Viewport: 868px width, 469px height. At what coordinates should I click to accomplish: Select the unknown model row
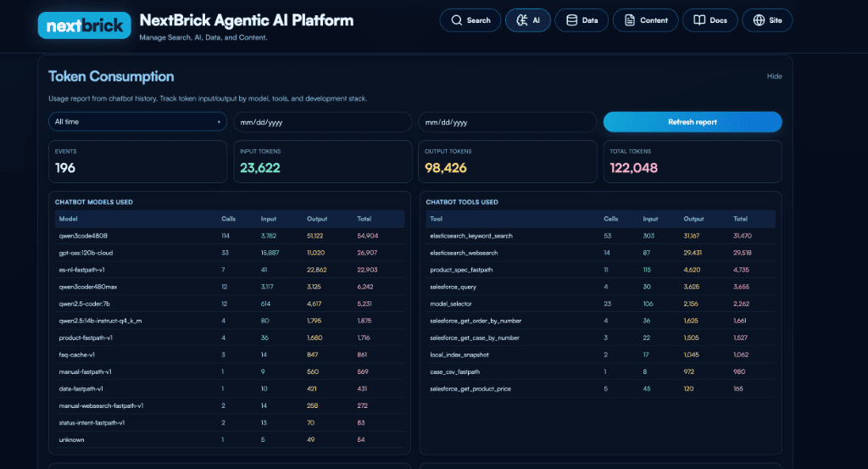coord(229,439)
